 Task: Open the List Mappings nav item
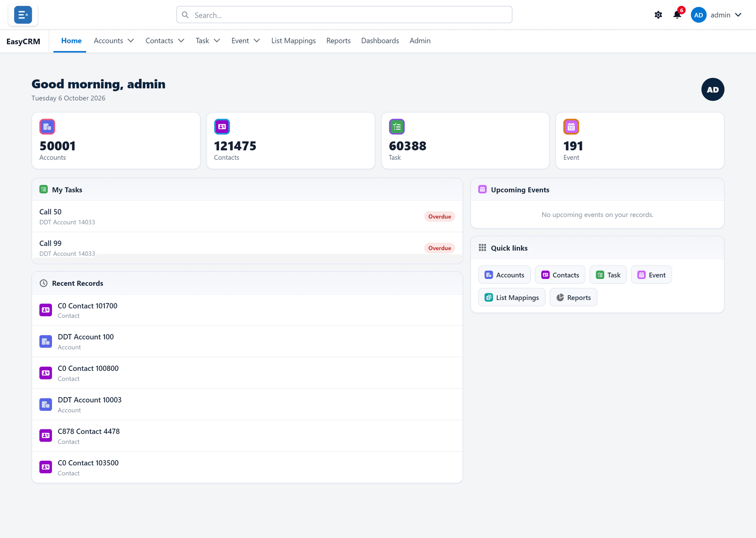[293, 41]
